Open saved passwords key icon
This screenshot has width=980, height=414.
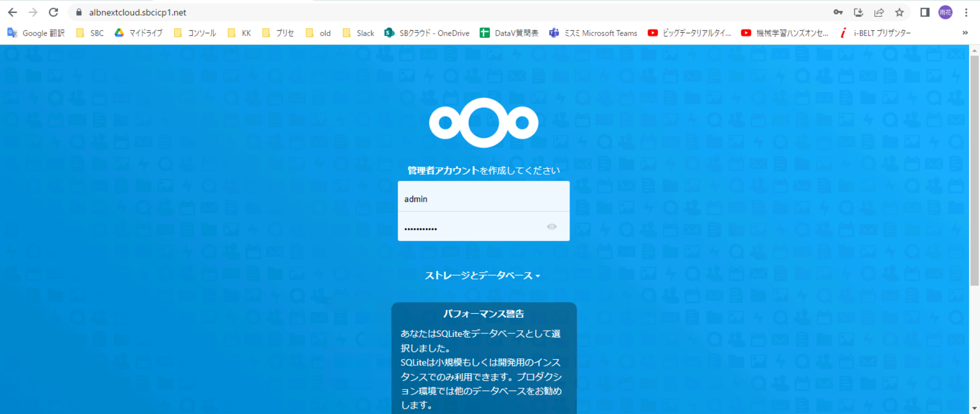pyautogui.click(x=838, y=12)
